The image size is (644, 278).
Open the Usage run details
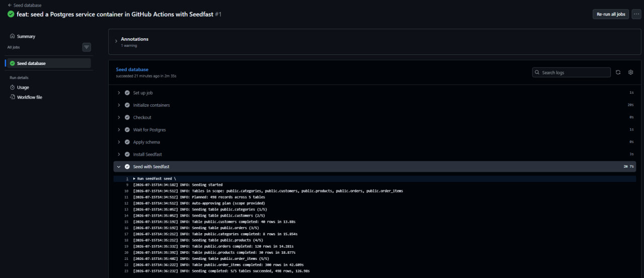[23, 87]
